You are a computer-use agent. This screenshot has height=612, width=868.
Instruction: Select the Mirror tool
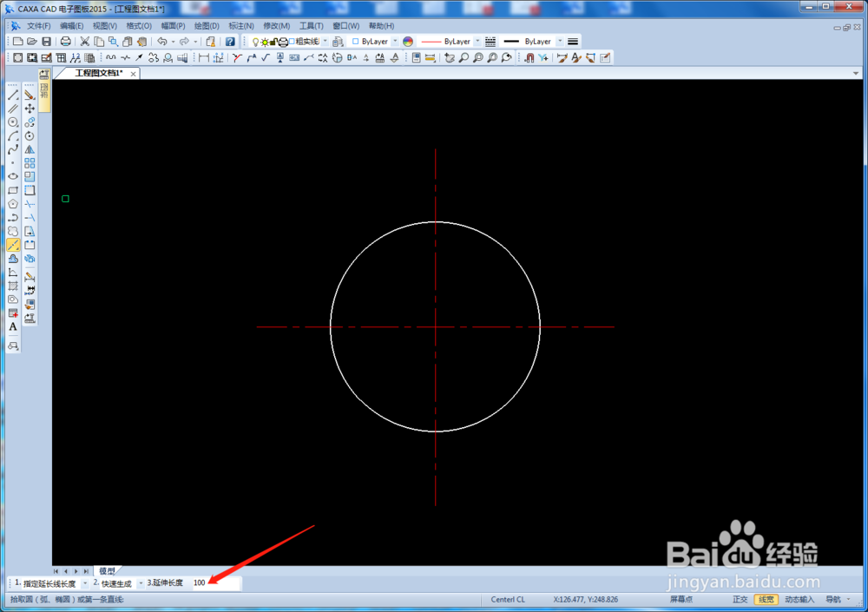click(30, 149)
